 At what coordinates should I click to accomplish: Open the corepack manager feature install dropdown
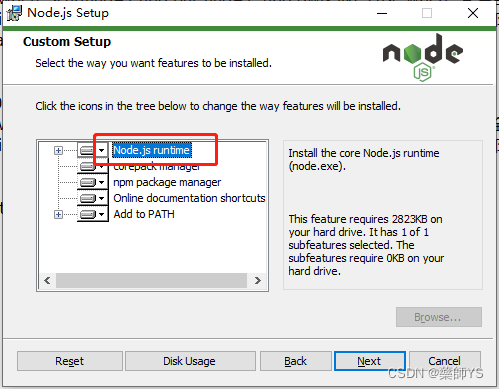[x=93, y=166]
